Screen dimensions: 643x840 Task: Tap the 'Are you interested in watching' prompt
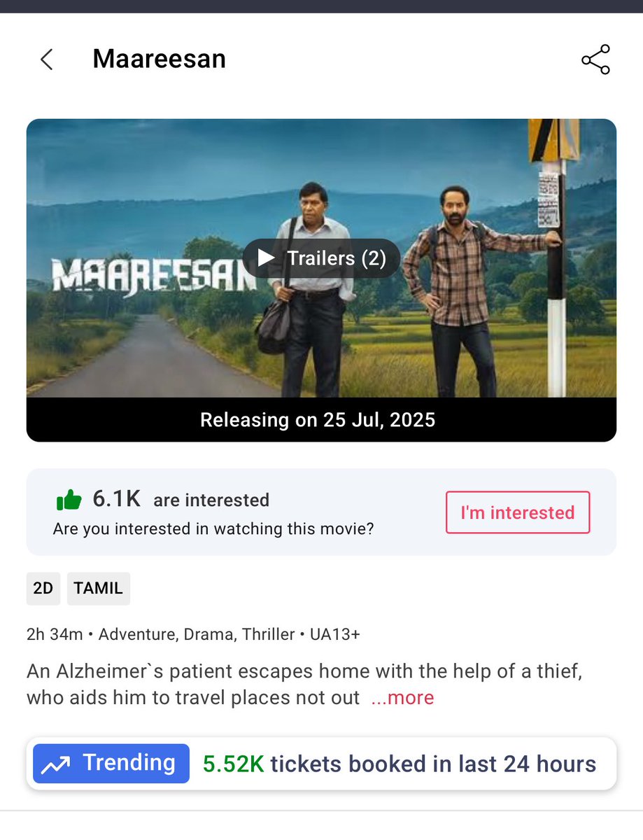pos(213,529)
